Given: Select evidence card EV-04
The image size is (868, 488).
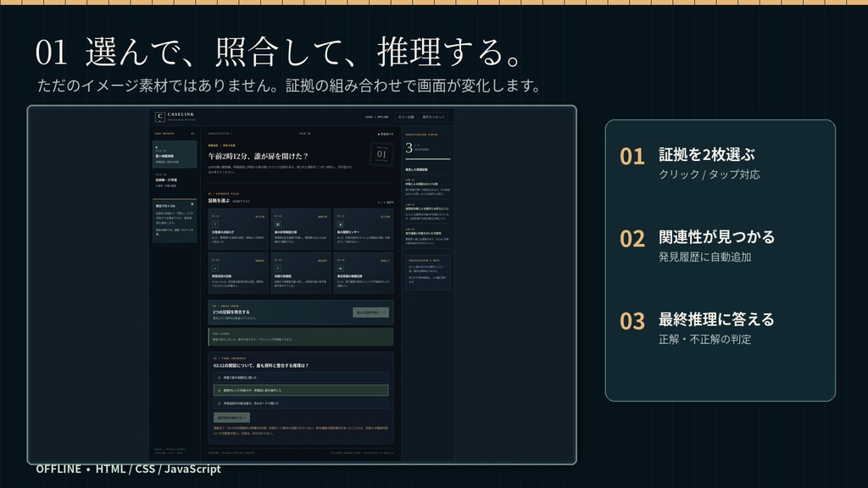Looking at the screenshot, I should [x=238, y=272].
